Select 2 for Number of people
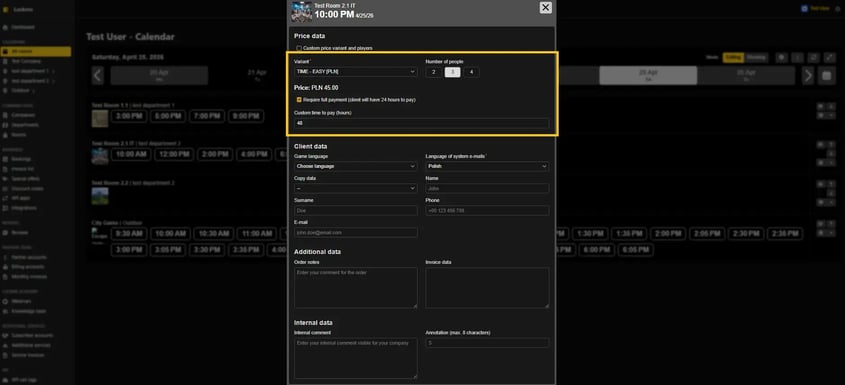The width and height of the screenshot is (845, 385). pyautogui.click(x=433, y=72)
